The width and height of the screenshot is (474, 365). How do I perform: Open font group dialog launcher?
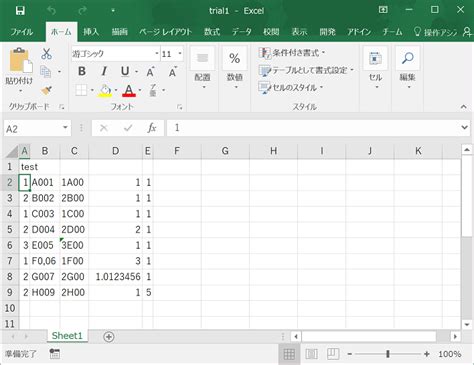tap(180, 107)
